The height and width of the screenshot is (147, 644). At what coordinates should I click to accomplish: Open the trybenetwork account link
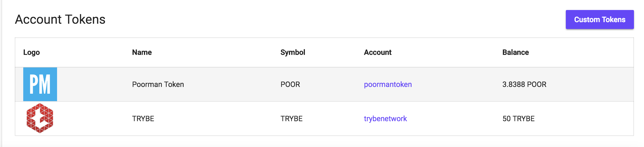tap(385, 119)
